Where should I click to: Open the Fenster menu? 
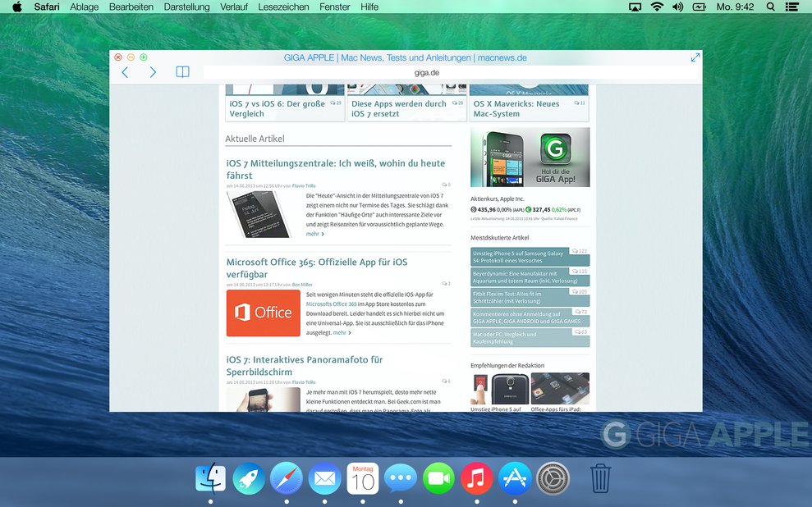click(334, 7)
